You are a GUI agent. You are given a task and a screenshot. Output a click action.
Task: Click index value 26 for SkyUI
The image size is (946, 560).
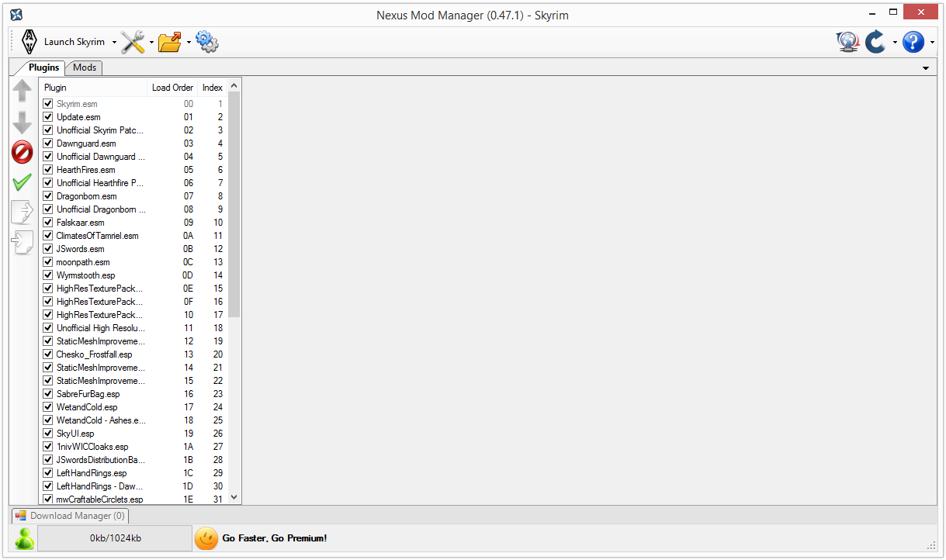(218, 434)
